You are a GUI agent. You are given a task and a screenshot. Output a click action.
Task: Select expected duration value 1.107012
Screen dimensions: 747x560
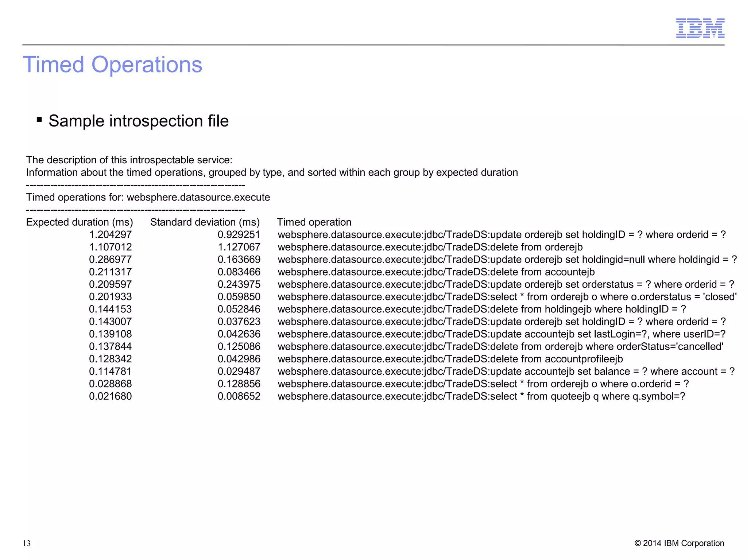(111, 247)
